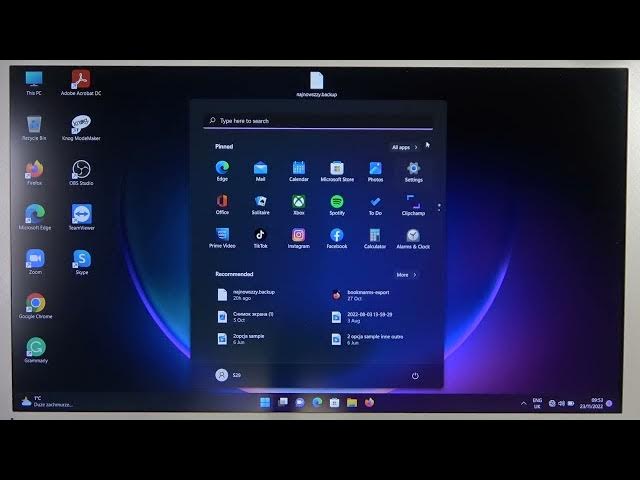
Task: Open Photos pinned app
Action: pos(375,171)
